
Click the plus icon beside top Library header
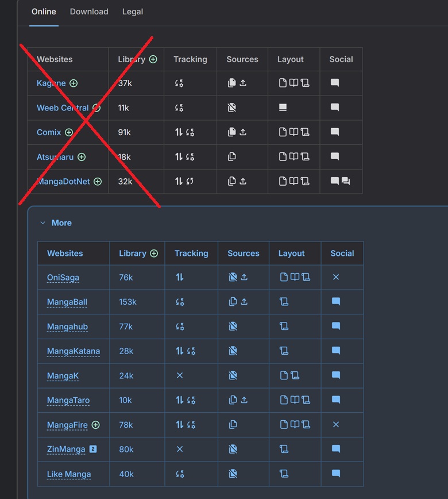click(153, 59)
